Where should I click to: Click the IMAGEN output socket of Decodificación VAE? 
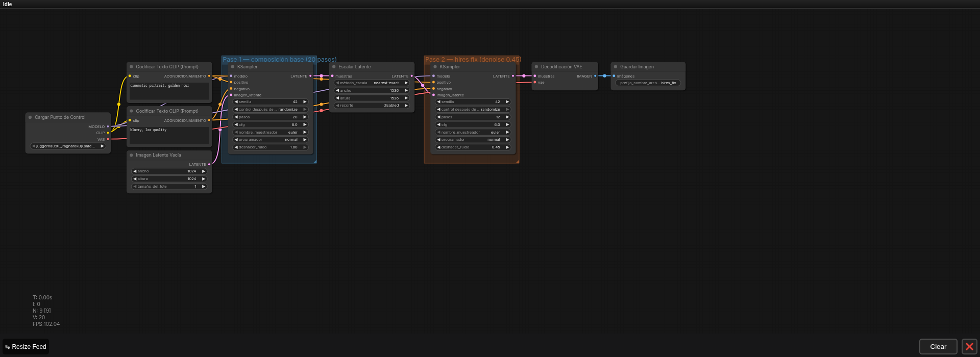coord(595,76)
